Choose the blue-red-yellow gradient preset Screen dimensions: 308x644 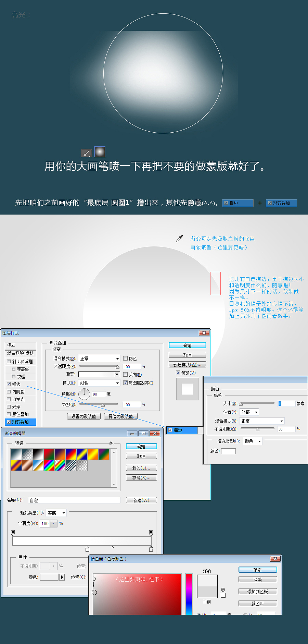[71, 454]
